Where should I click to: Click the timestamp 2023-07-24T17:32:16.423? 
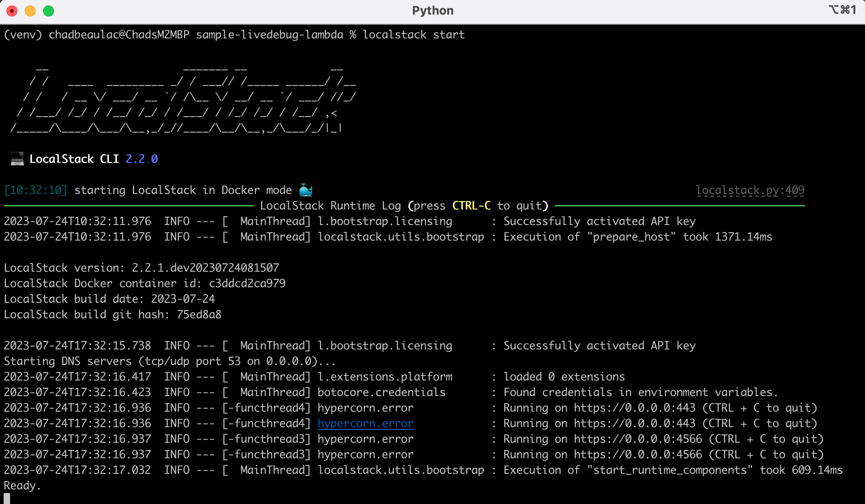[77, 392]
